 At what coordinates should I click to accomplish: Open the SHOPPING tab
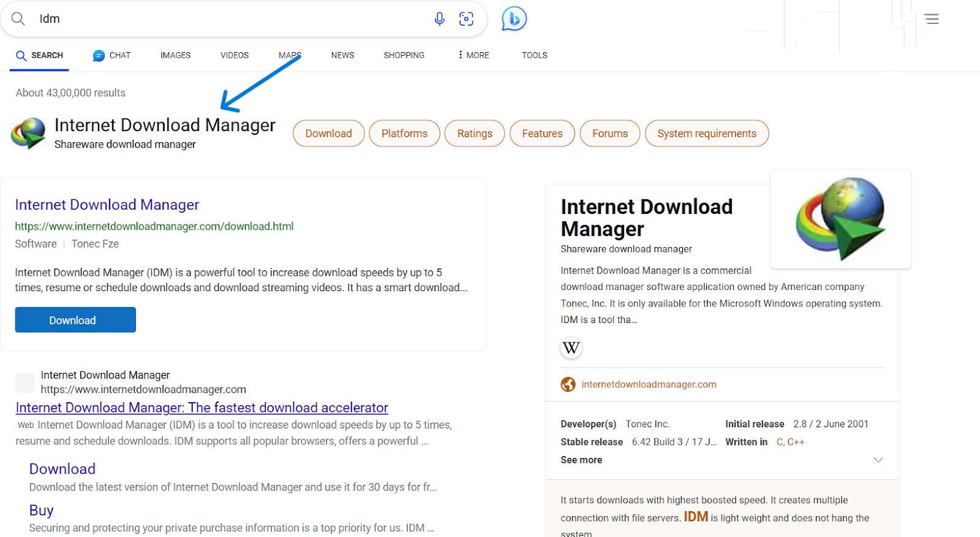[x=404, y=55]
